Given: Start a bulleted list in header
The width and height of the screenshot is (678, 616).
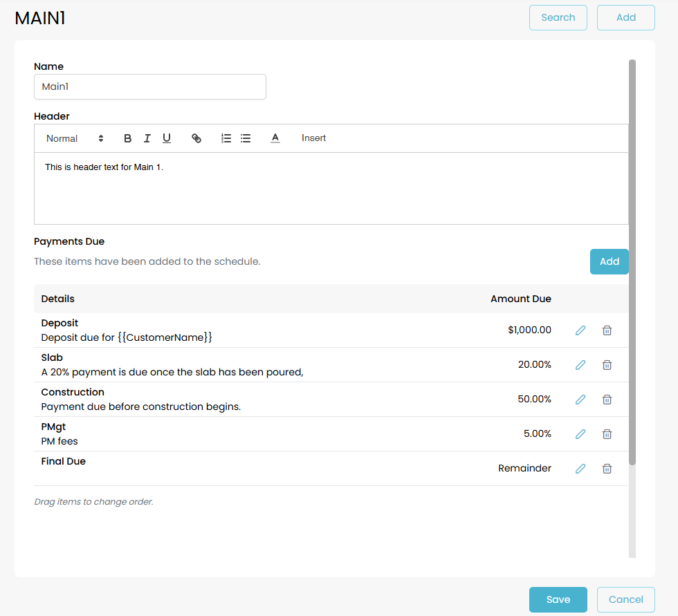Looking at the screenshot, I should (245, 138).
